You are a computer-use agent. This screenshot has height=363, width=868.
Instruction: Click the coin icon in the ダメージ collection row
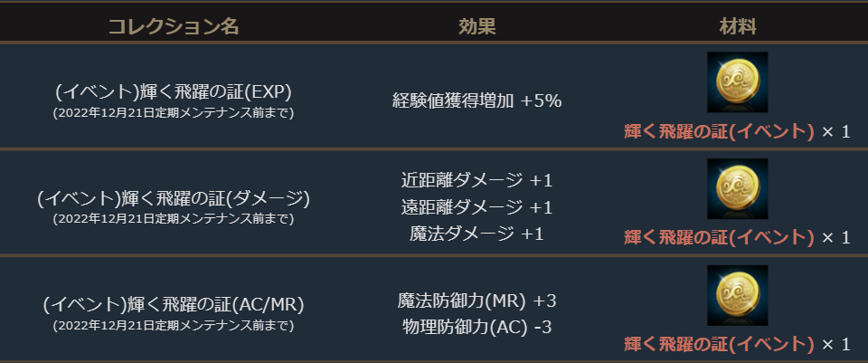737,188
